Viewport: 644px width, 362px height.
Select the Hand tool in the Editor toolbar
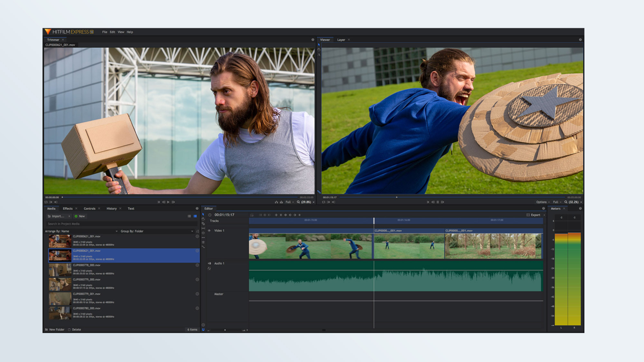203,219
